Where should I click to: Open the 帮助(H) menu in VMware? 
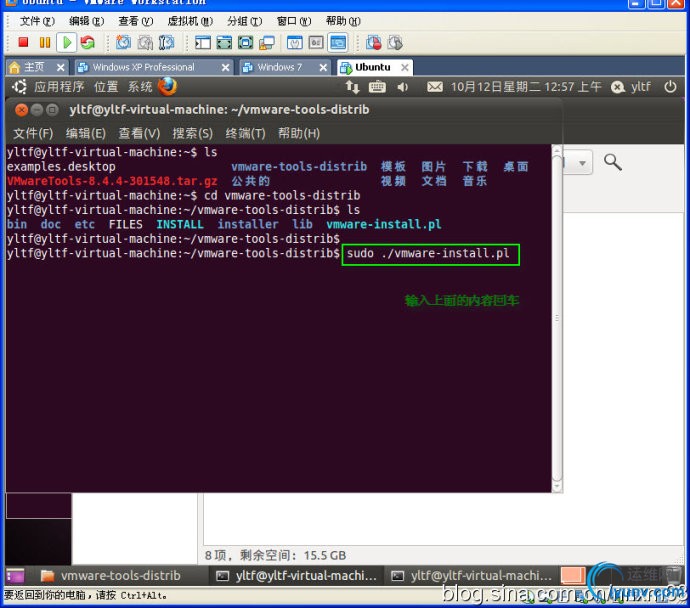(x=343, y=21)
